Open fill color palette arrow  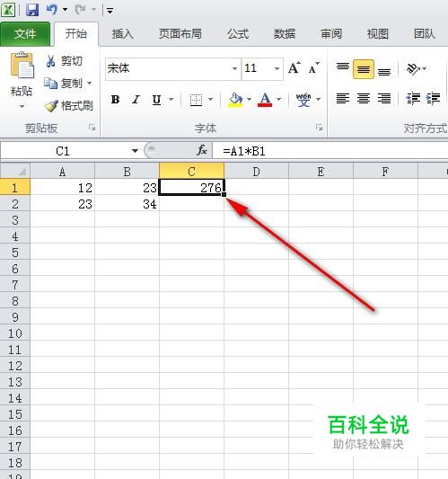249,99
